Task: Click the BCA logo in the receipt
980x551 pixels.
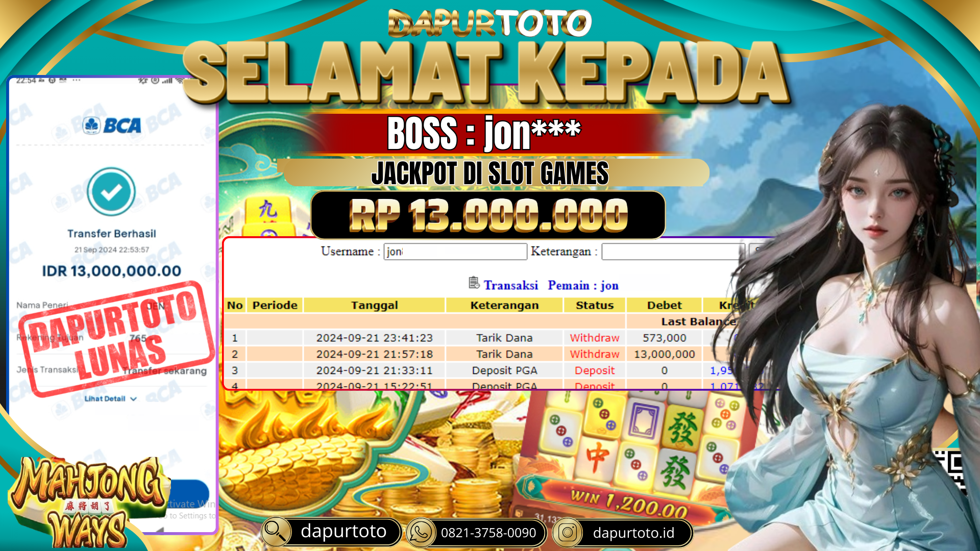Action: point(112,126)
